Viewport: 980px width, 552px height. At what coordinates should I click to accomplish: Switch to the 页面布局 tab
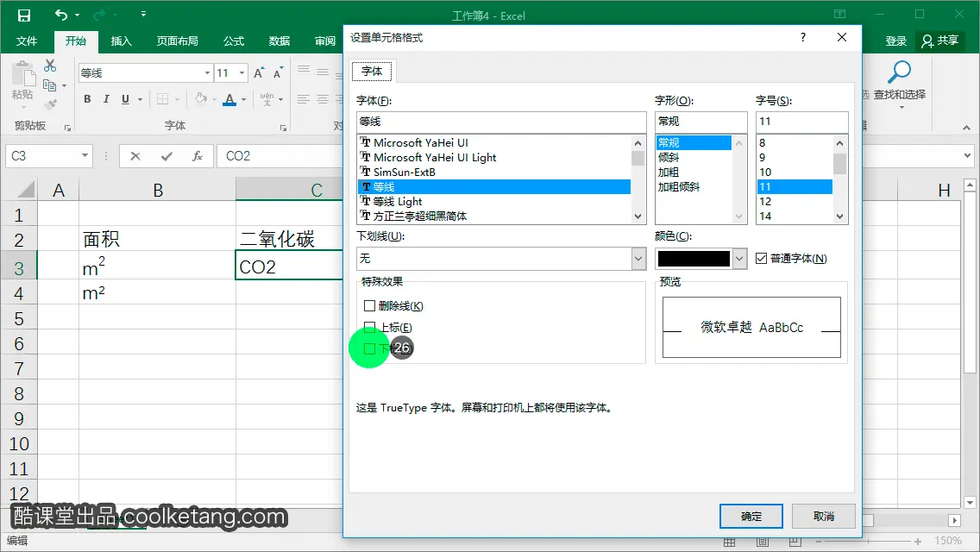(x=177, y=41)
